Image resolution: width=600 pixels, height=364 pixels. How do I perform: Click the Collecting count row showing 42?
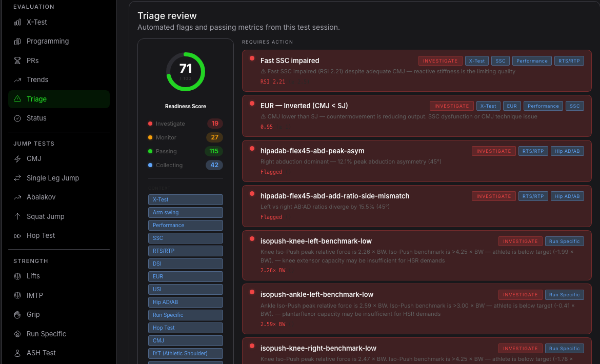(x=186, y=165)
